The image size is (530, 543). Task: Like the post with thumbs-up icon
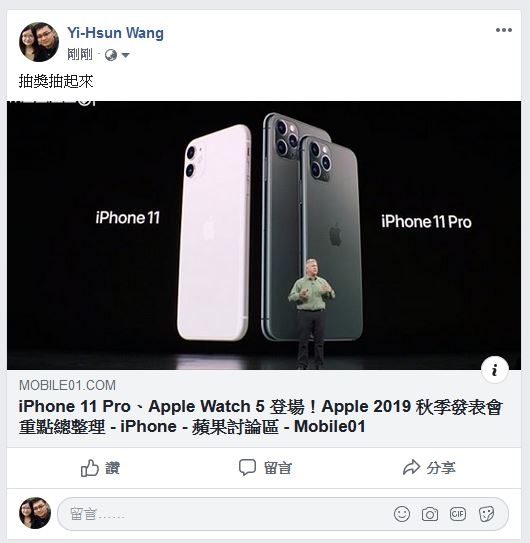[90, 468]
